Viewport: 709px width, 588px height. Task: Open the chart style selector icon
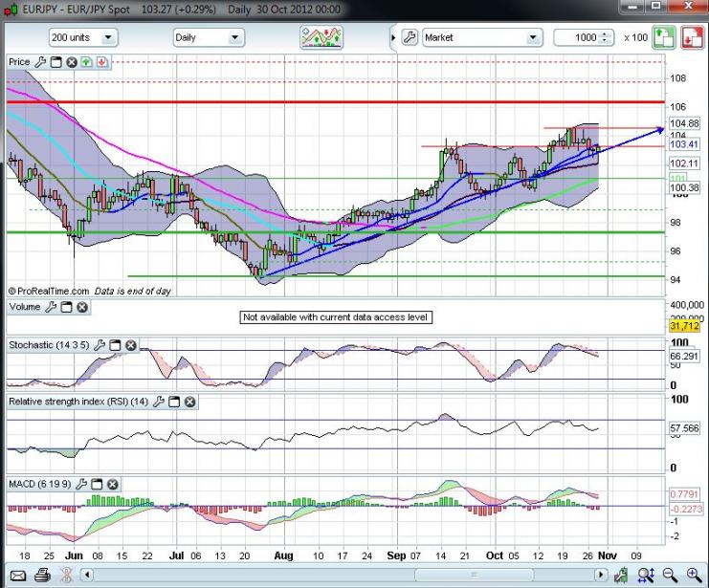[x=321, y=37]
